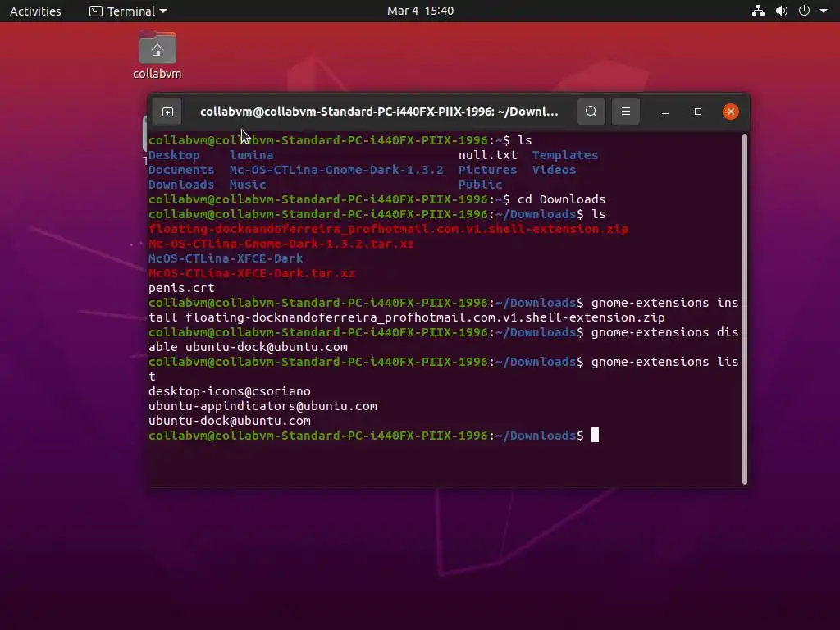Close the terminal window
The width and height of the screenshot is (840, 630).
730,112
